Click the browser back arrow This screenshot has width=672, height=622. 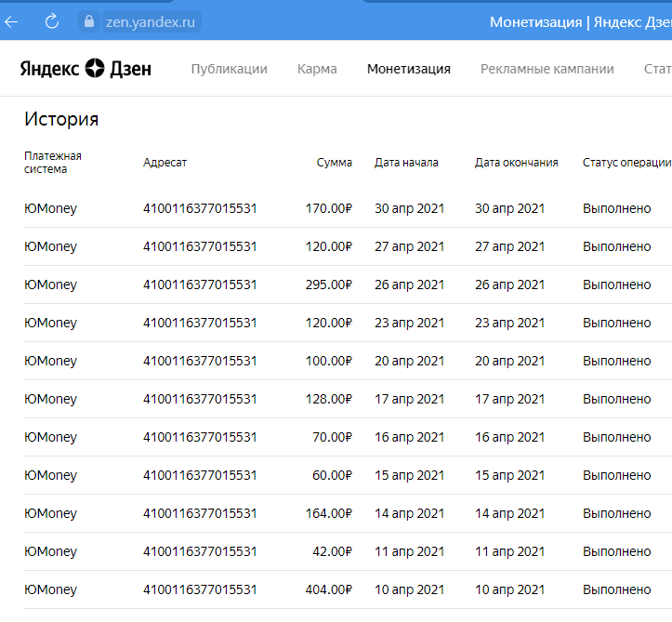pyautogui.click(x=11, y=21)
